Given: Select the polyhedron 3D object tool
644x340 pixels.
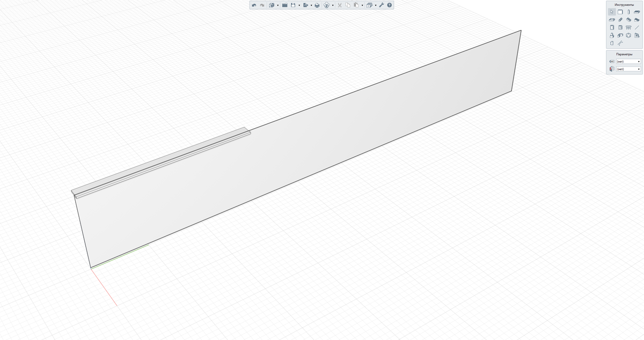Looking at the screenshot, I should (628, 35).
